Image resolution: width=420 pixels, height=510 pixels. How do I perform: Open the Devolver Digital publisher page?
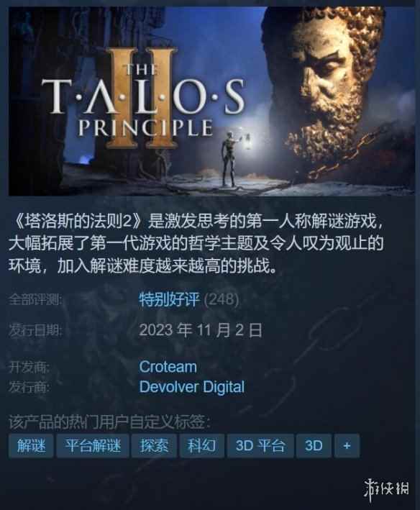pyautogui.click(x=192, y=387)
